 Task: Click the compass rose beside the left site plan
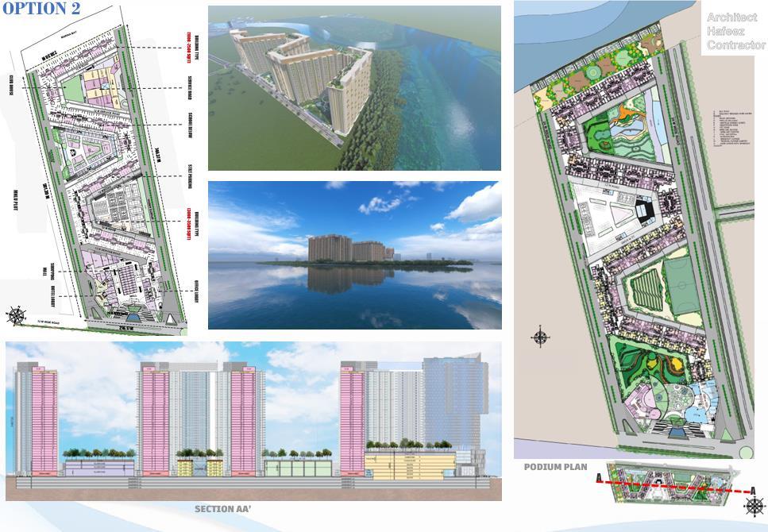coord(16,315)
